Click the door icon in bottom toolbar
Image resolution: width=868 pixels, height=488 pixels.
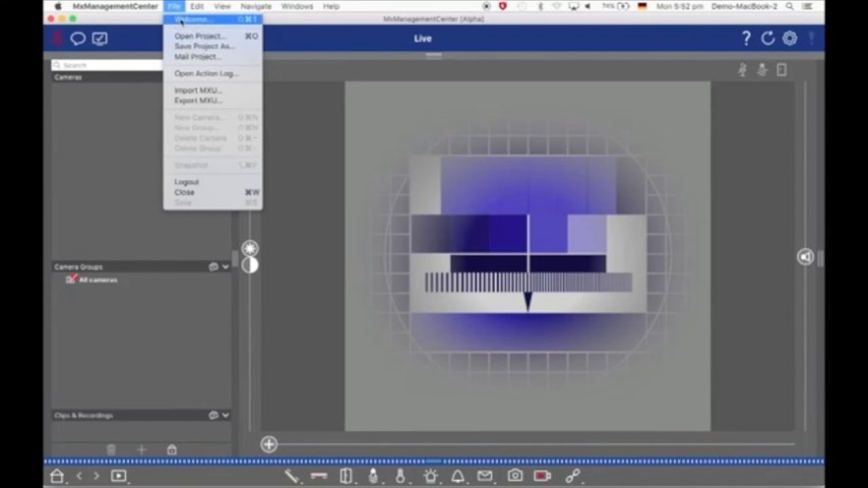pos(346,476)
